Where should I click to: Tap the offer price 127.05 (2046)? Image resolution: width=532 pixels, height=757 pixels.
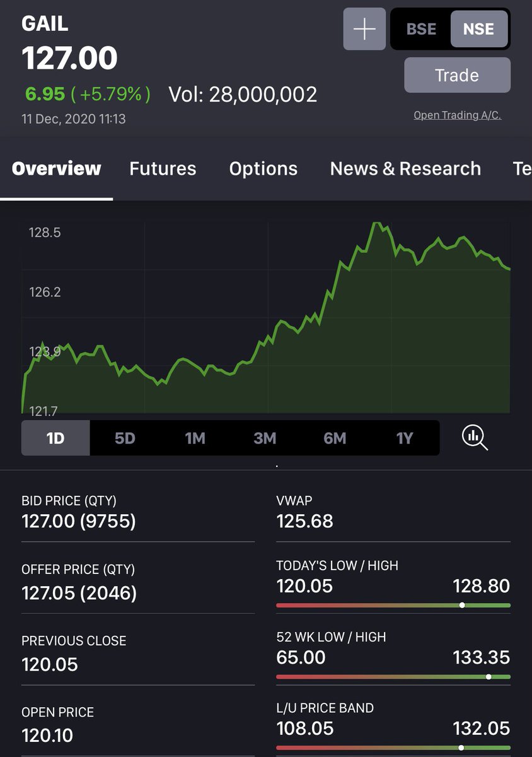(x=79, y=593)
